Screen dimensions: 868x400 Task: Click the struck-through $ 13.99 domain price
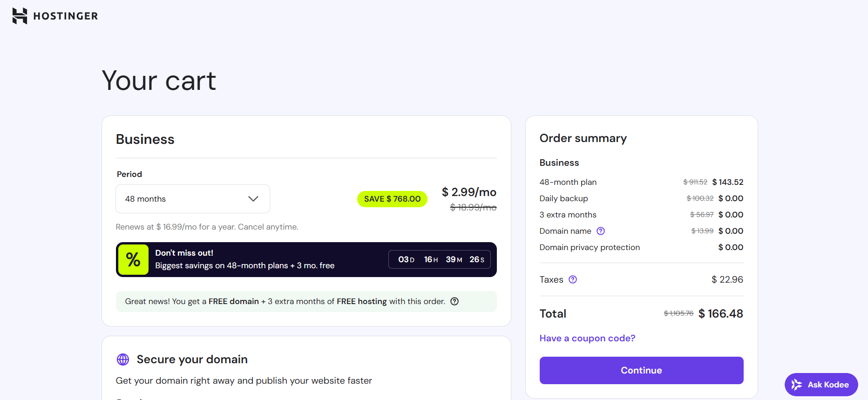tap(702, 231)
